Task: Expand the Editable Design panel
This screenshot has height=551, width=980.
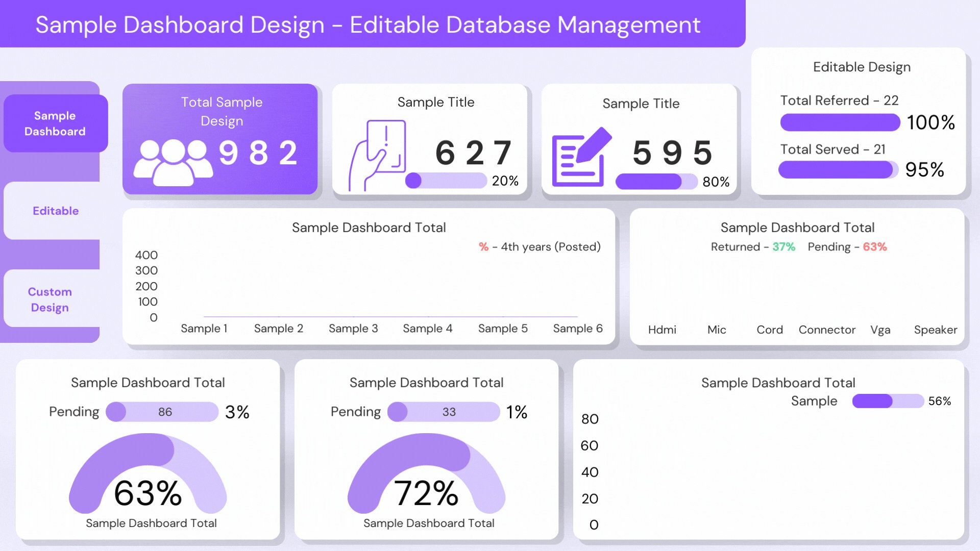Action: 861,67
